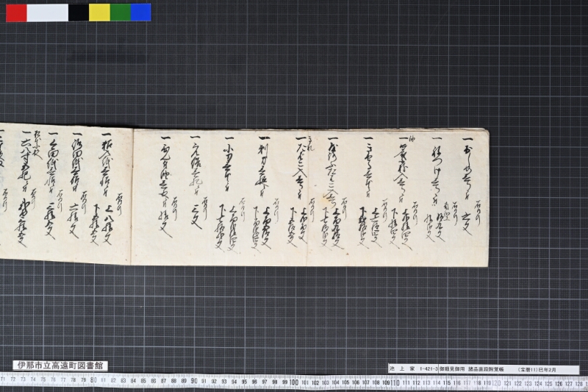Click the 85 mark on the ruler
The width and height of the screenshot is (588, 392).
point(143,380)
